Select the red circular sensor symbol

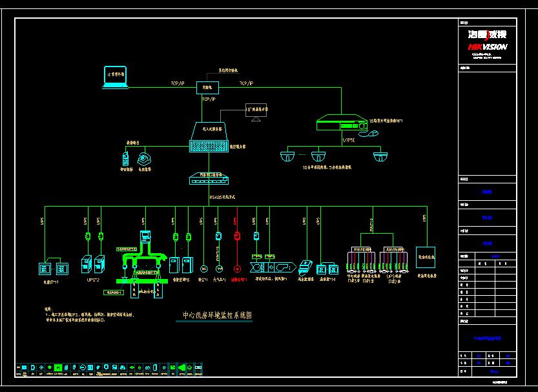236,268
